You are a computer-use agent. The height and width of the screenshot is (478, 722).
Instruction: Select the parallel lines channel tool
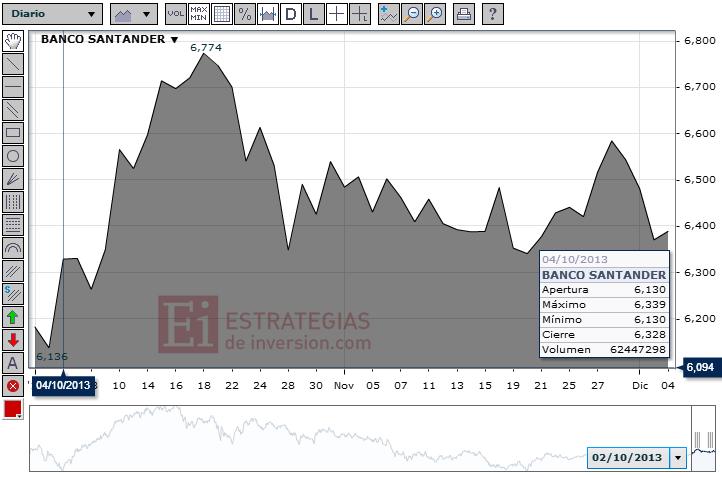[x=13, y=110]
